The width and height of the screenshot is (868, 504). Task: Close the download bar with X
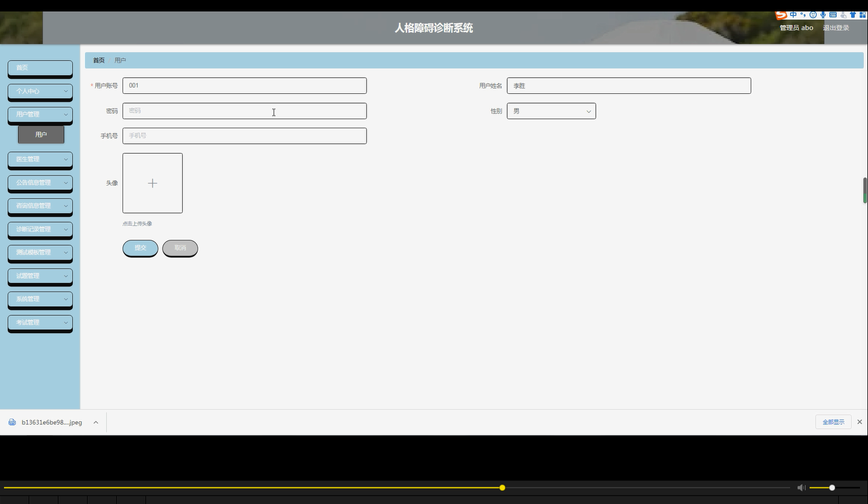[x=859, y=422]
